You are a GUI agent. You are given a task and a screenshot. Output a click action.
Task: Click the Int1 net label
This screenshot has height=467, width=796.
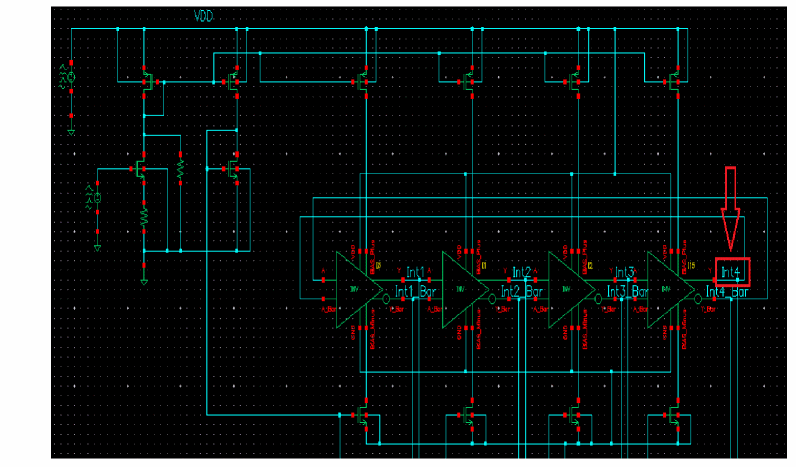click(416, 272)
